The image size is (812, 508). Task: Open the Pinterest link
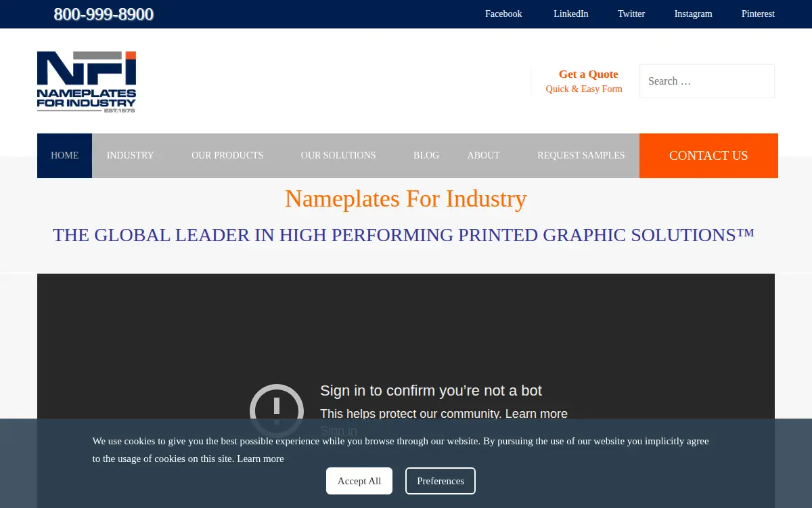[x=758, y=14]
